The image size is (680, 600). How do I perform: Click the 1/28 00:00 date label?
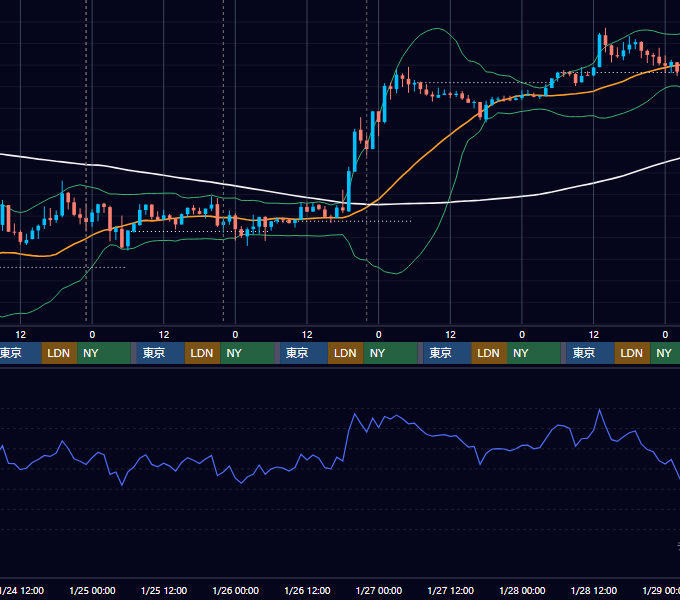(522, 590)
